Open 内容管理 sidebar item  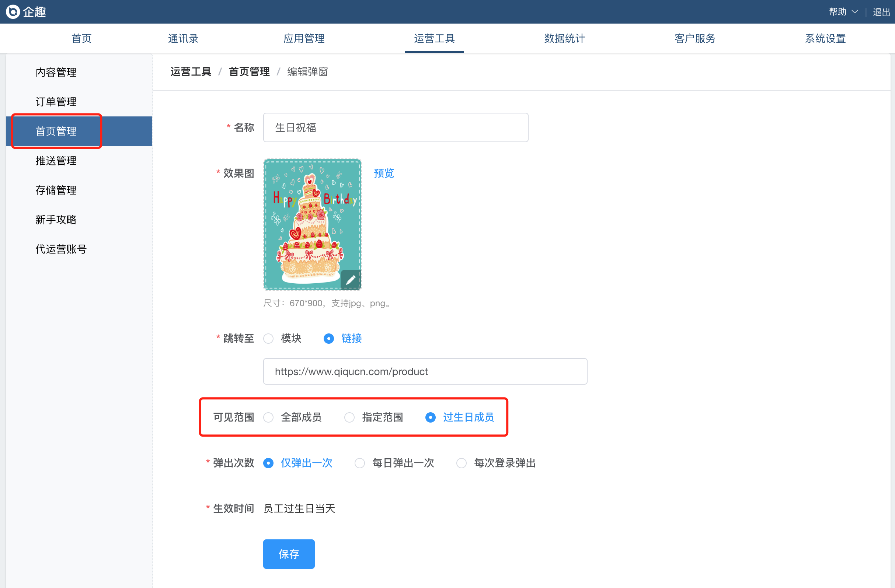pos(56,72)
